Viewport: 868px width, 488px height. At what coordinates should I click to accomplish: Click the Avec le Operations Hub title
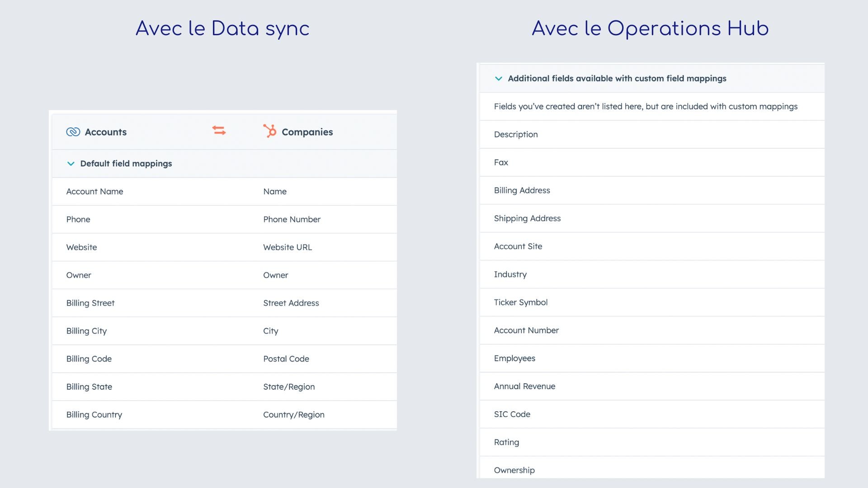point(650,29)
